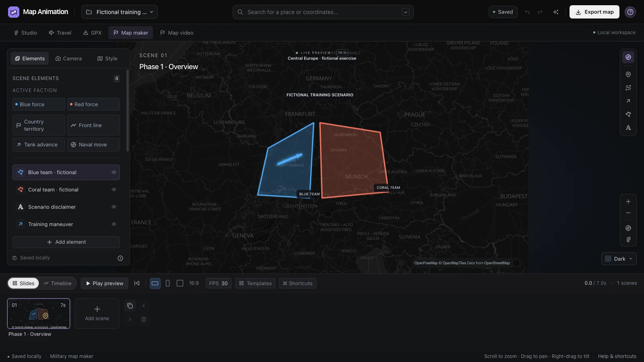Image resolution: width=644 pixels, height=362 pixels.
Task: Duplicate the current scene
Action: click(130, 306)
